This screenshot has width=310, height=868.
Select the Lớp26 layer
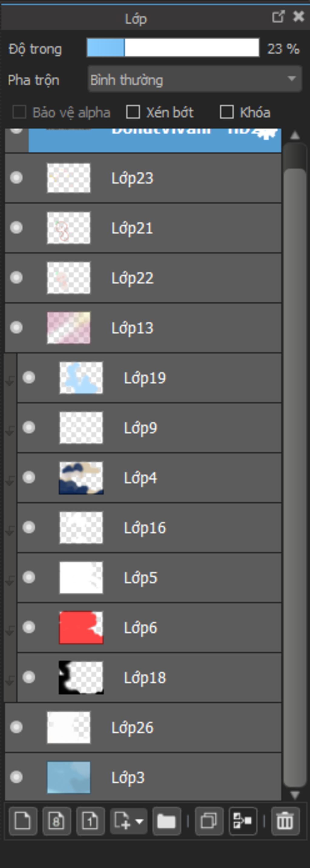point(143,727)
